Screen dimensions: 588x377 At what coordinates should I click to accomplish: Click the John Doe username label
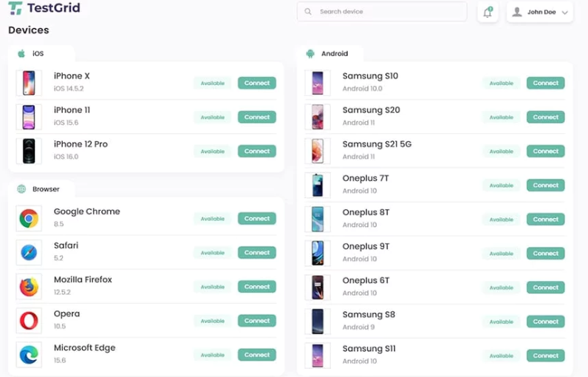click(x=541, y=12)
